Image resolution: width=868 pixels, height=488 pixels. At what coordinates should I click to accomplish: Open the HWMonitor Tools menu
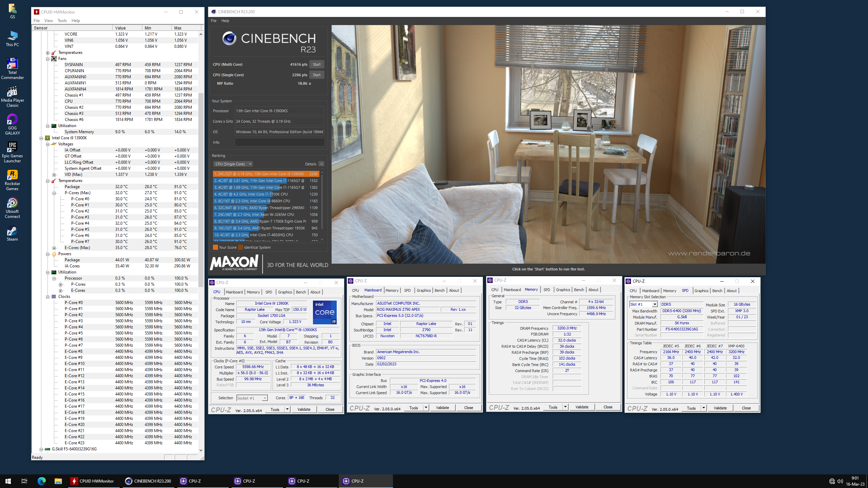click(62, 21)
